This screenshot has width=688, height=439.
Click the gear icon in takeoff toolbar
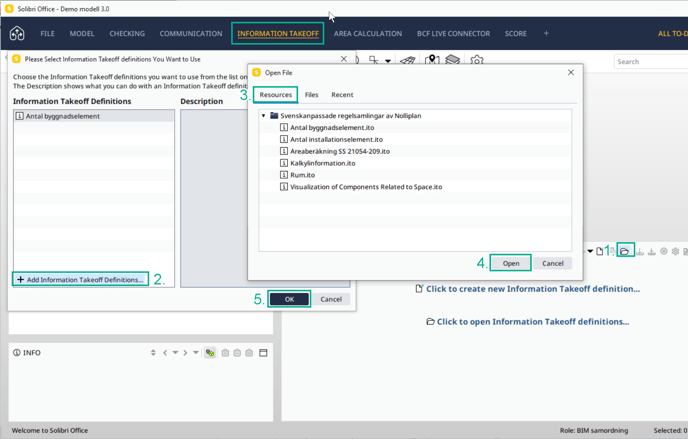point(676,251)
